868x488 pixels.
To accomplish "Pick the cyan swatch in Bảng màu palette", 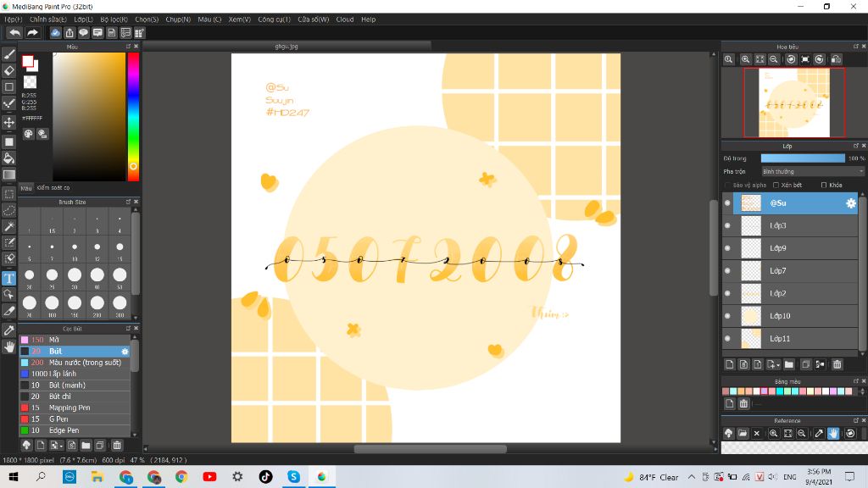I will 780,391.
